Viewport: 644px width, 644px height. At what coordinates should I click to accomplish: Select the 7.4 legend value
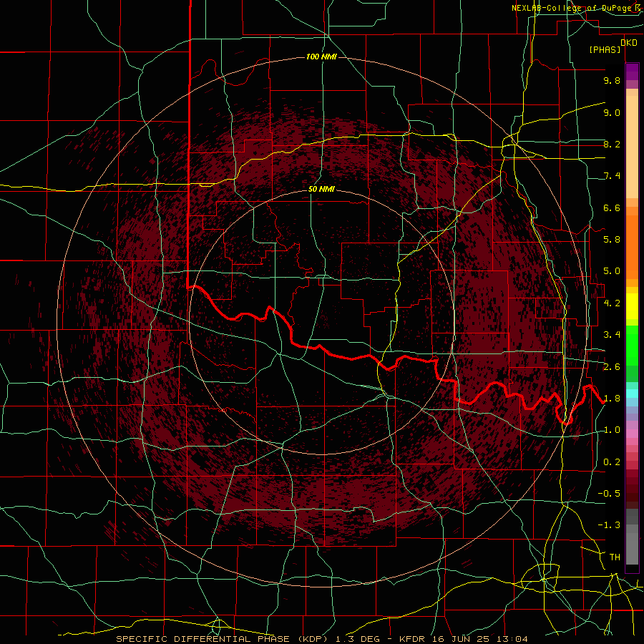[612, 176]
